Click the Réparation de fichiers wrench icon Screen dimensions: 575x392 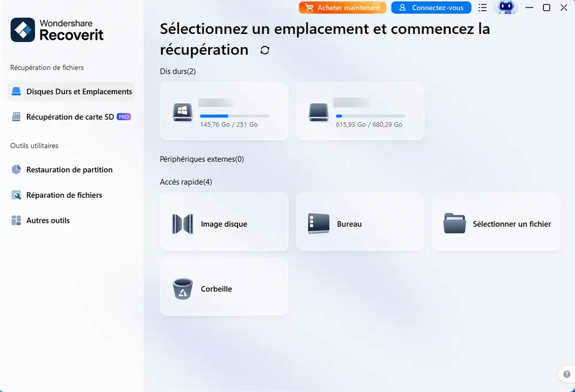pyautogui.click(x=16, y=195)
